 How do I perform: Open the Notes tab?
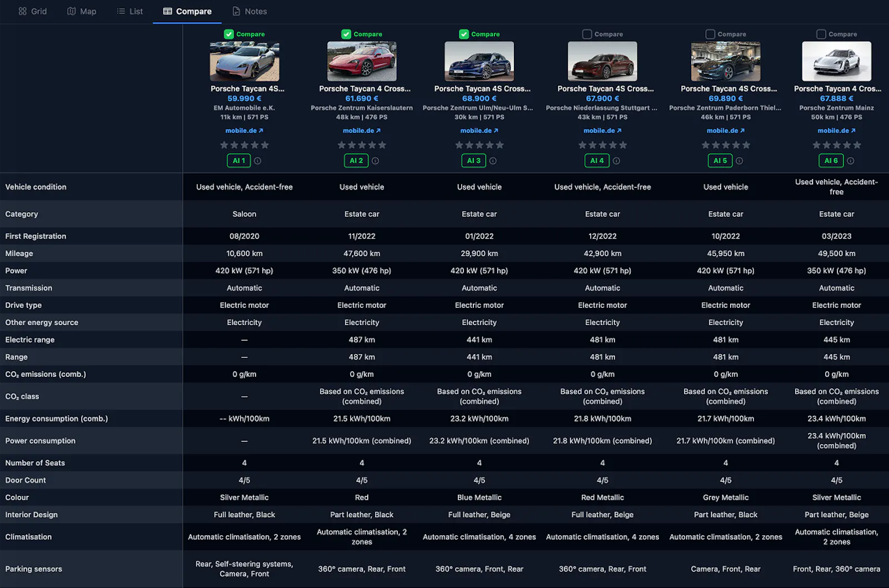[249, 11]
